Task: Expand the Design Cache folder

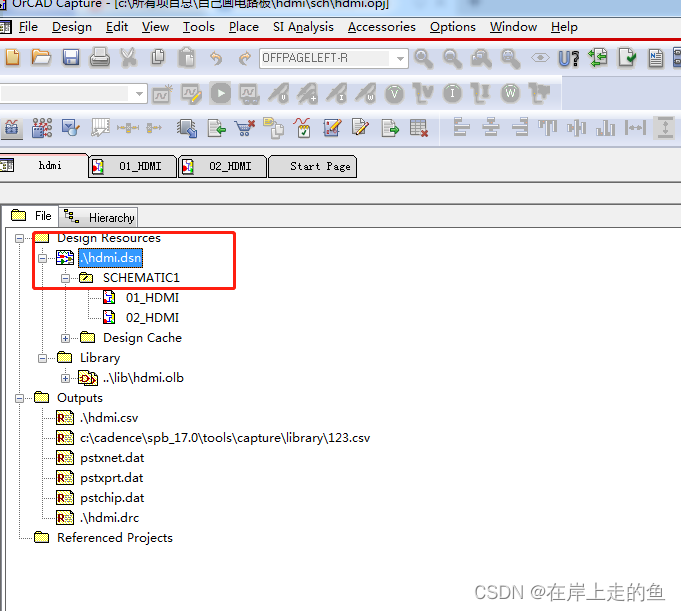Action: (66, 338)
